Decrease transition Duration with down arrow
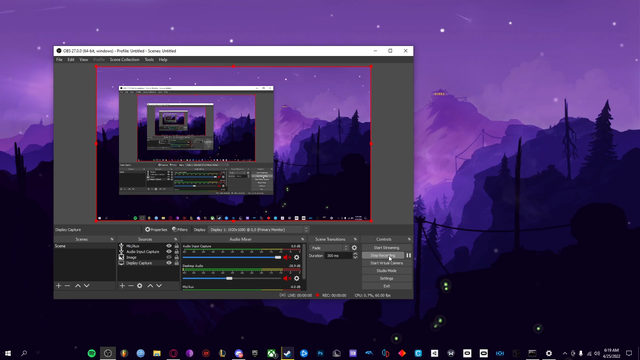The height and width of the screenshot is (360, 640). [355, 258]
